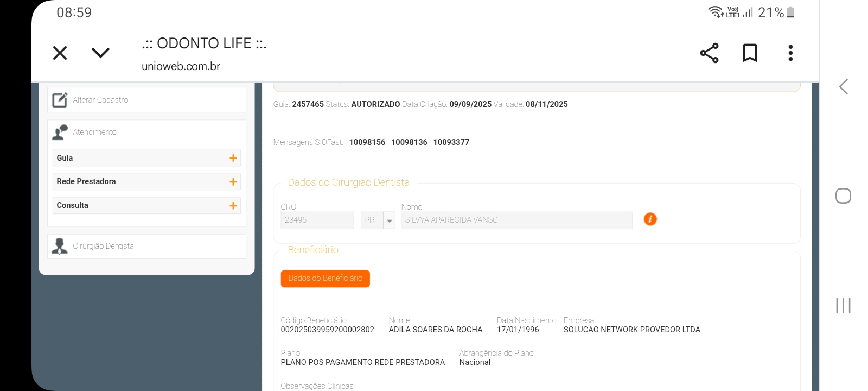Expand Rede Prestadora with its plus icon

coord(233,182)
